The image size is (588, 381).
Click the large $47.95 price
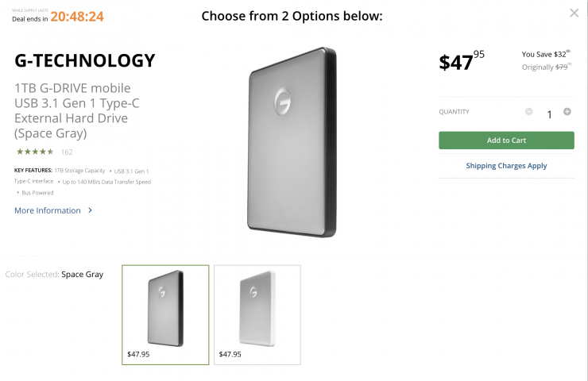[461, 62]
